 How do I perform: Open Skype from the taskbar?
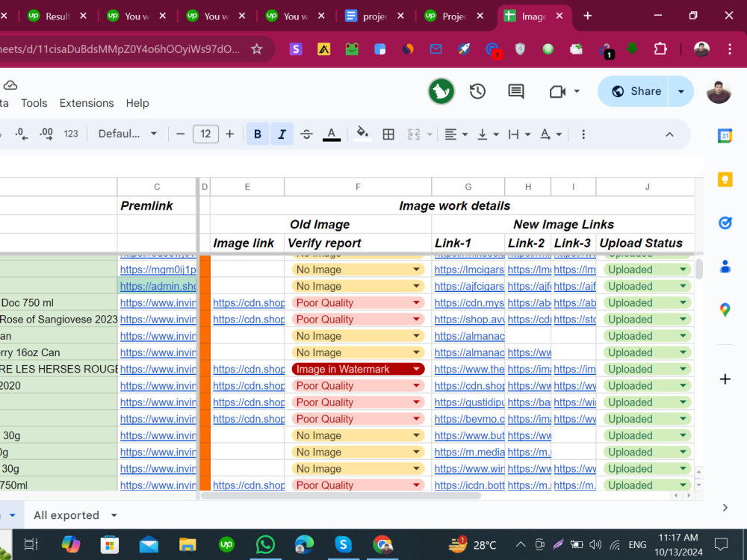[343, 544]
